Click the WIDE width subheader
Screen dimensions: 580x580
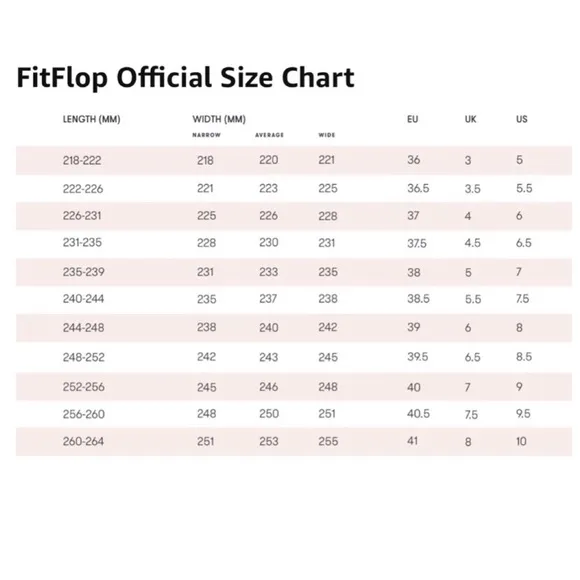coord(327,135)
